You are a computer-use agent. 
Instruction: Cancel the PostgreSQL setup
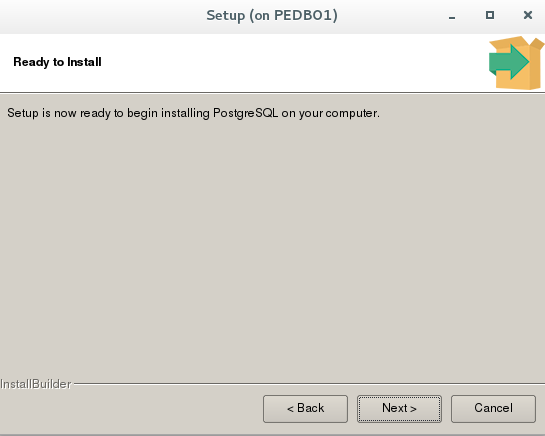pyautogui.click(x=493, y=409)
